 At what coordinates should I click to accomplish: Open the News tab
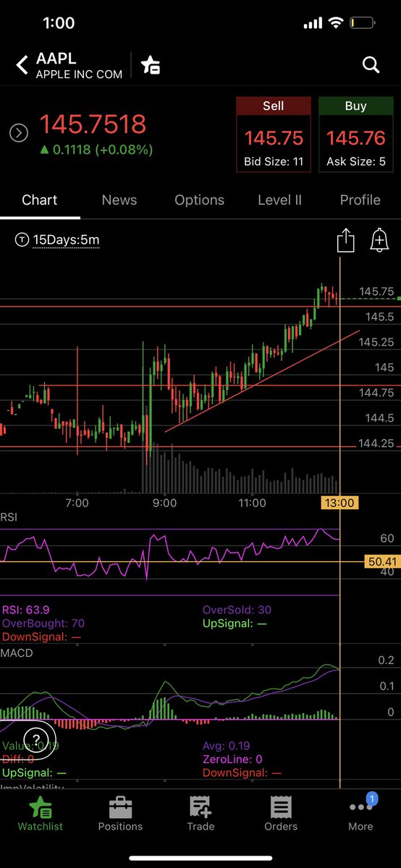pos(119,200)
